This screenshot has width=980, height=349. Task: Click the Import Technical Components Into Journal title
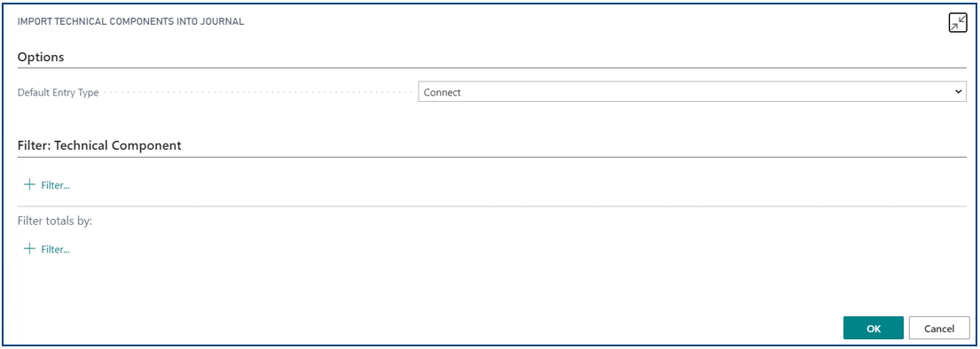tap(130, 22)
